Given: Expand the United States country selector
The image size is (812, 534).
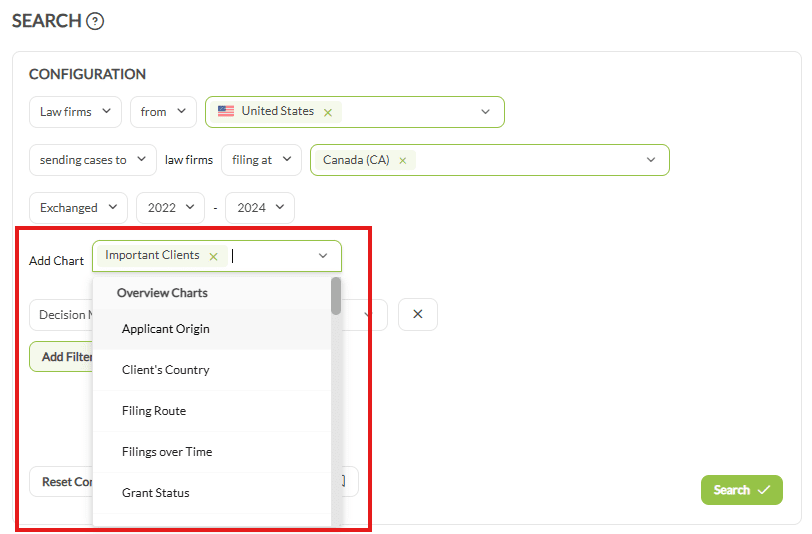Looking at the screenshot, I should click(485, 112).
